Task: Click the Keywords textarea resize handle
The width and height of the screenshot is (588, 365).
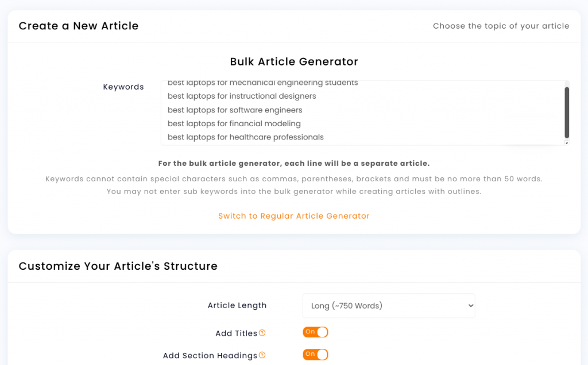Action: point(567,143)
